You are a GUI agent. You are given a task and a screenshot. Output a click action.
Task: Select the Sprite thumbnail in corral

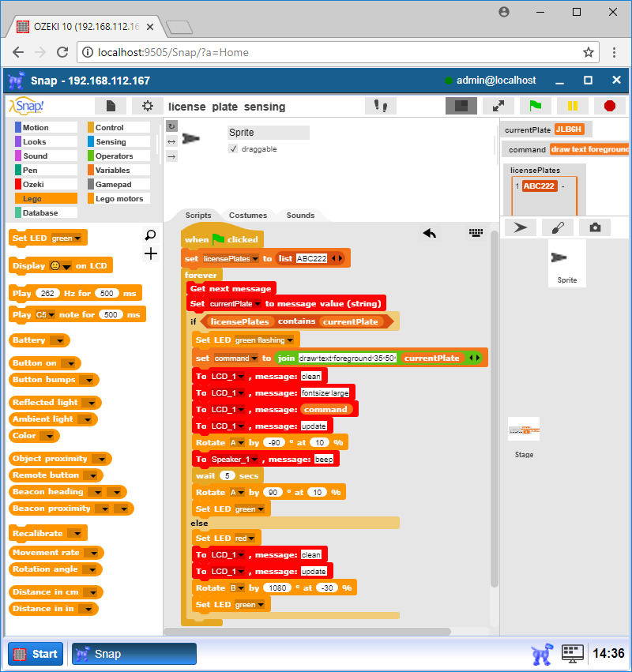(x=567, y=263)
